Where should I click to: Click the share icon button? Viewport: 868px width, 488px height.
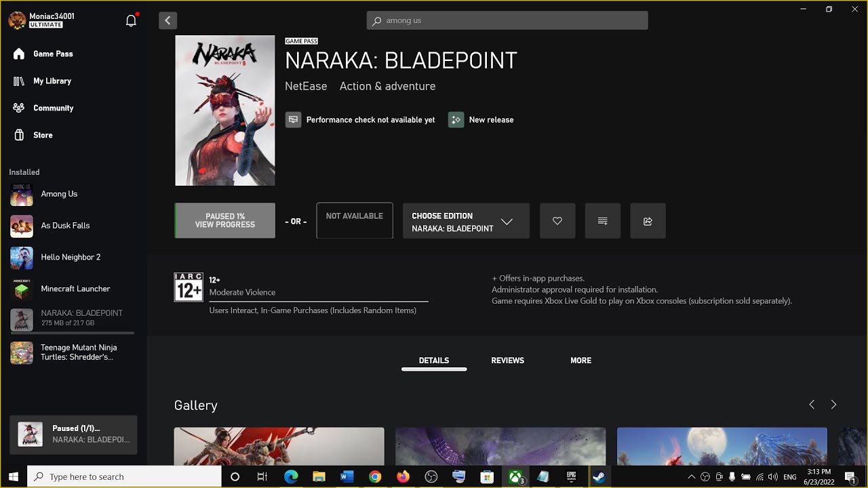tap(648, 220)
